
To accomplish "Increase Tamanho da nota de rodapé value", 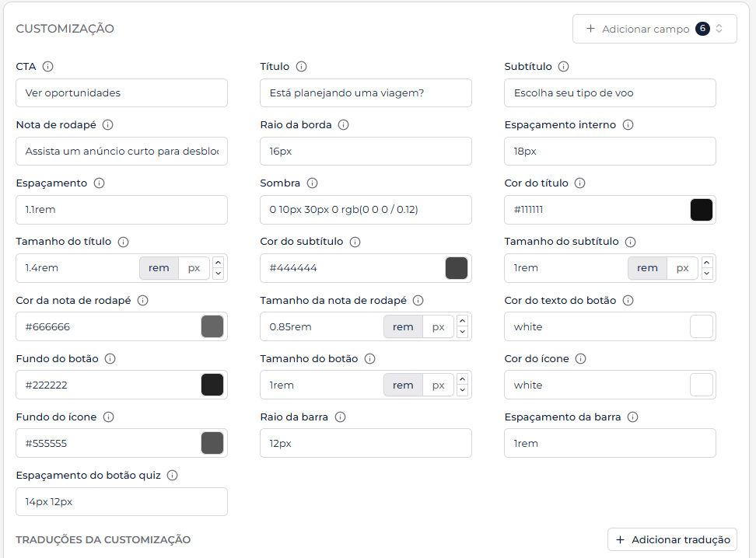I will 462,321.
